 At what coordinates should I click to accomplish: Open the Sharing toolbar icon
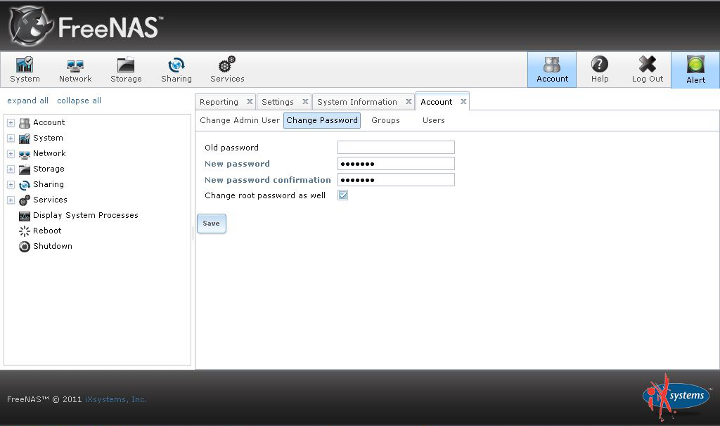coord(176,70)
